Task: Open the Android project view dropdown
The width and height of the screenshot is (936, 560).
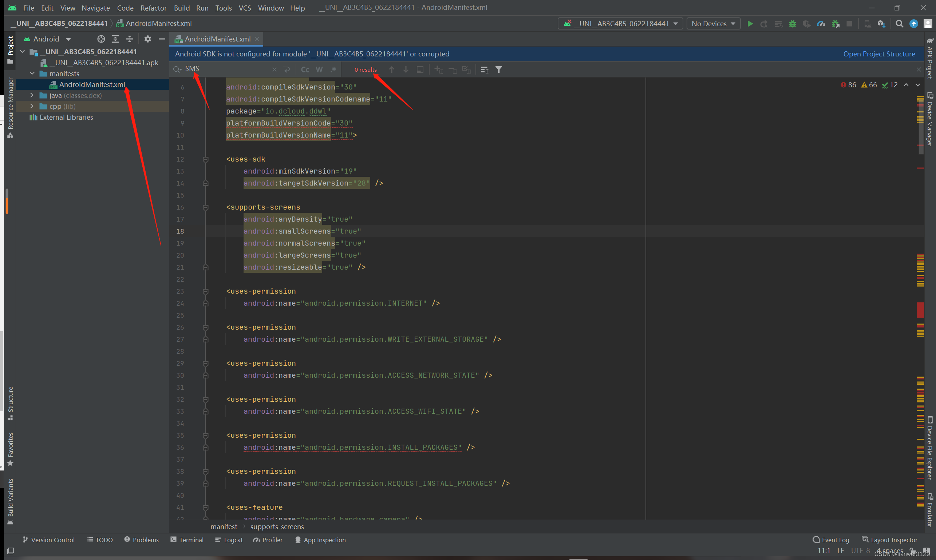Action: click(47, 39)
